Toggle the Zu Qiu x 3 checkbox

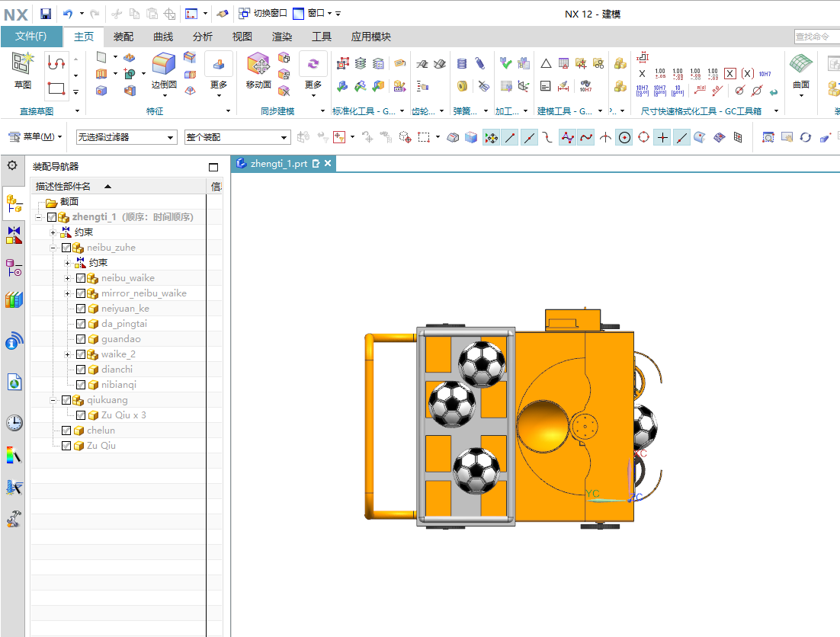point(81,415)
